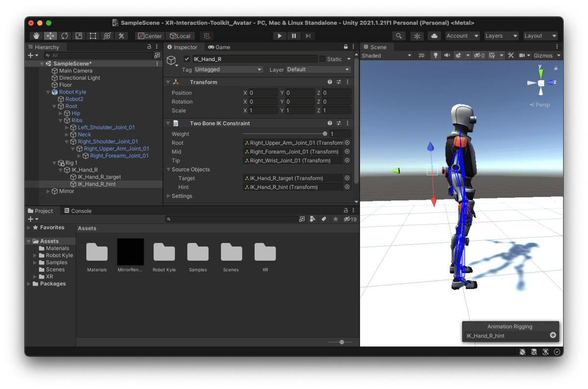Image resolution: width=588 pixels, height=389 pixels.
Task: Open the debug mode bug icon
Action: coord(522,352)
